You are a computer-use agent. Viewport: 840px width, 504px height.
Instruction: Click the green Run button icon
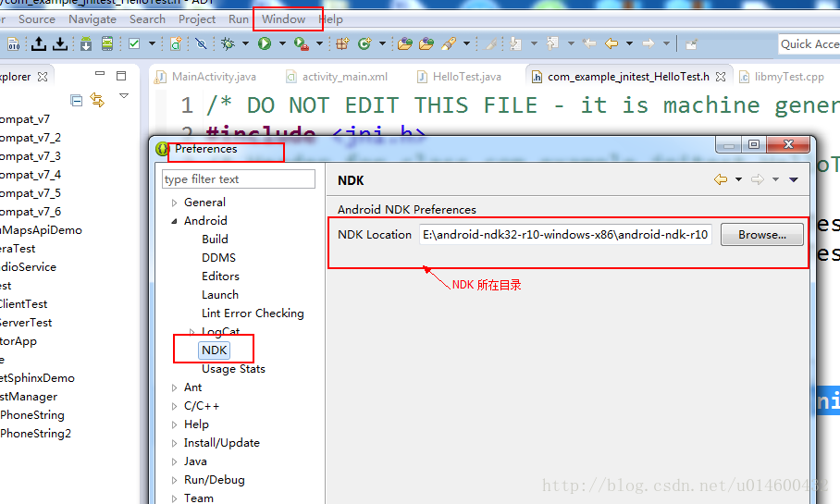click(264, 43)
